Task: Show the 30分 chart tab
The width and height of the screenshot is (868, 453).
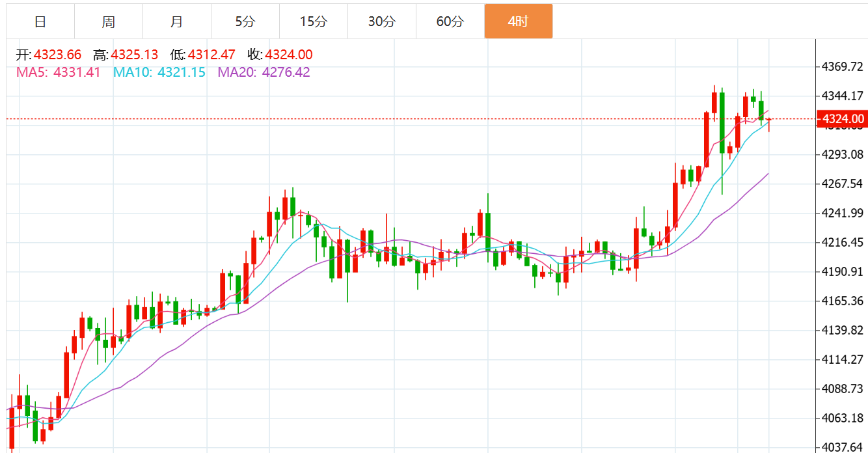Action: (x=382, y=21)
